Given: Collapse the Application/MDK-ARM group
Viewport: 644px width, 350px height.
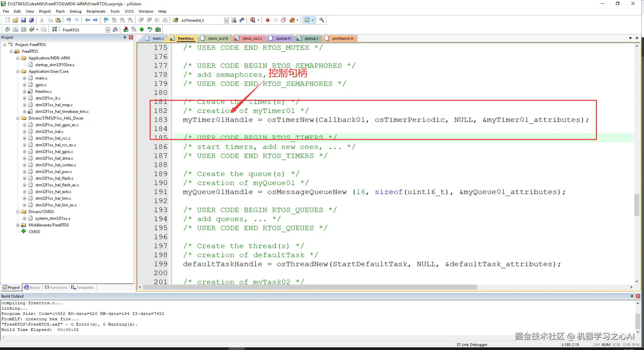Looking at the screenshot, I should tap(18, 58).
